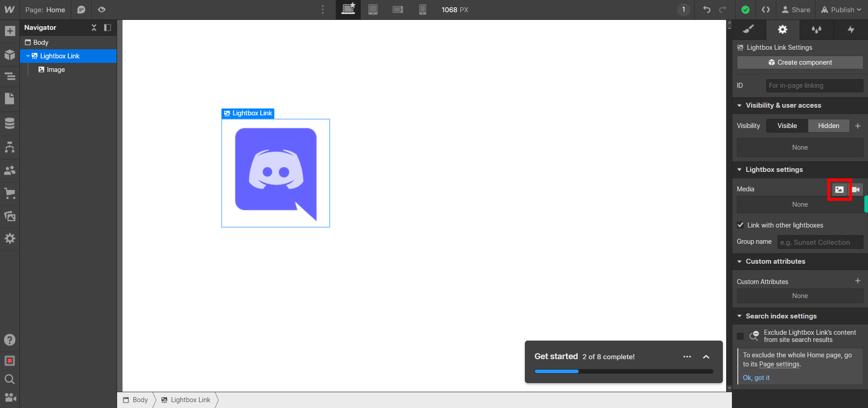
Task: Open the Assets panel
Action: click(9, 216)
